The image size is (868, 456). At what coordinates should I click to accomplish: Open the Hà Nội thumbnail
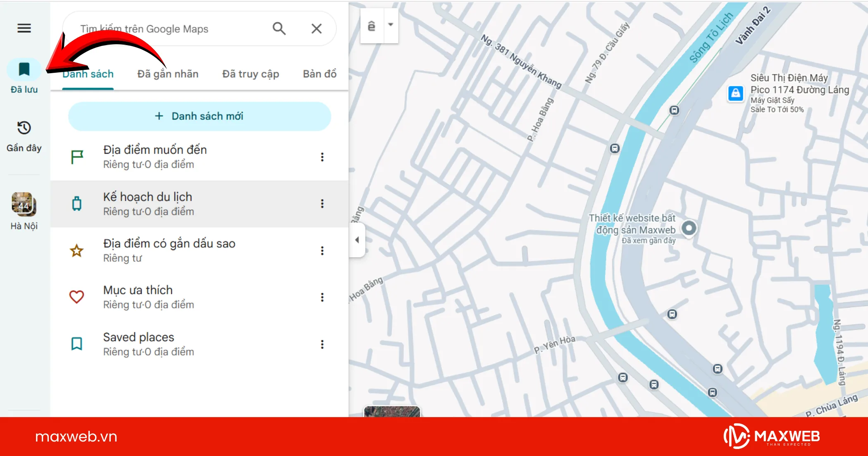24,204
